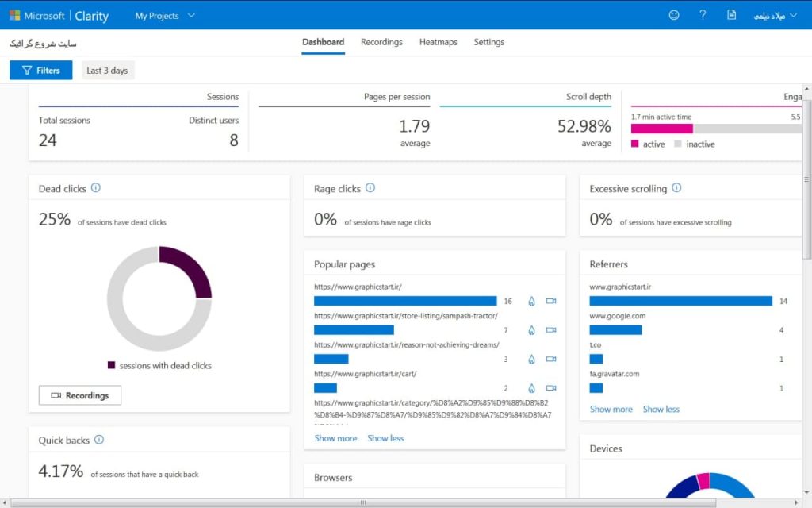Click Show less under Referrers

click(x=661, y=409)
